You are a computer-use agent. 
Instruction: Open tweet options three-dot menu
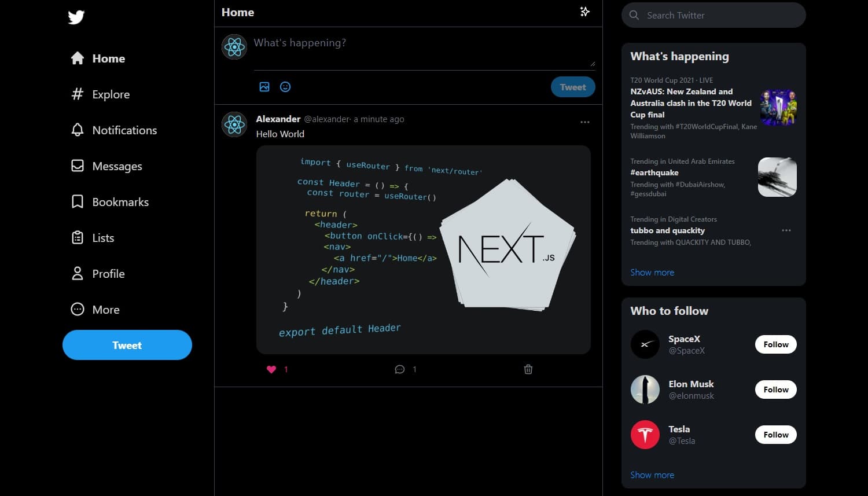click(x=585, y=122)
